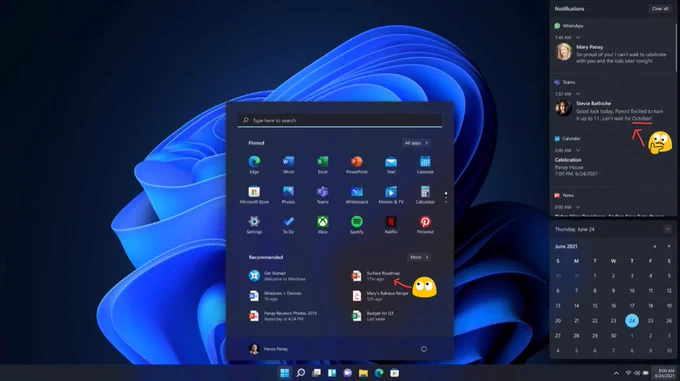Viewport: 680px width, 381px height.
Task: Launch Edge from the taskbar
Action: (379, 373)
